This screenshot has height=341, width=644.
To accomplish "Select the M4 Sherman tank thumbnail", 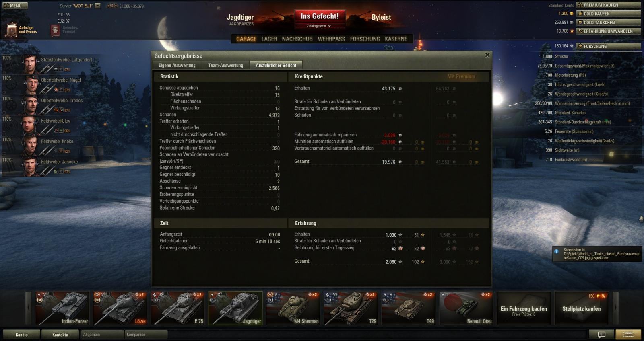I will (x=293, y=308).
